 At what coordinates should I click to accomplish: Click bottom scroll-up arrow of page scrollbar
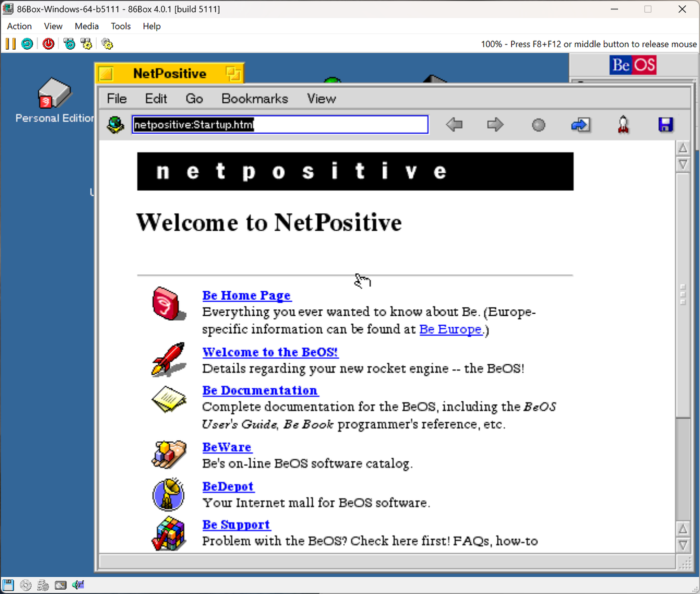pos(683,529)
